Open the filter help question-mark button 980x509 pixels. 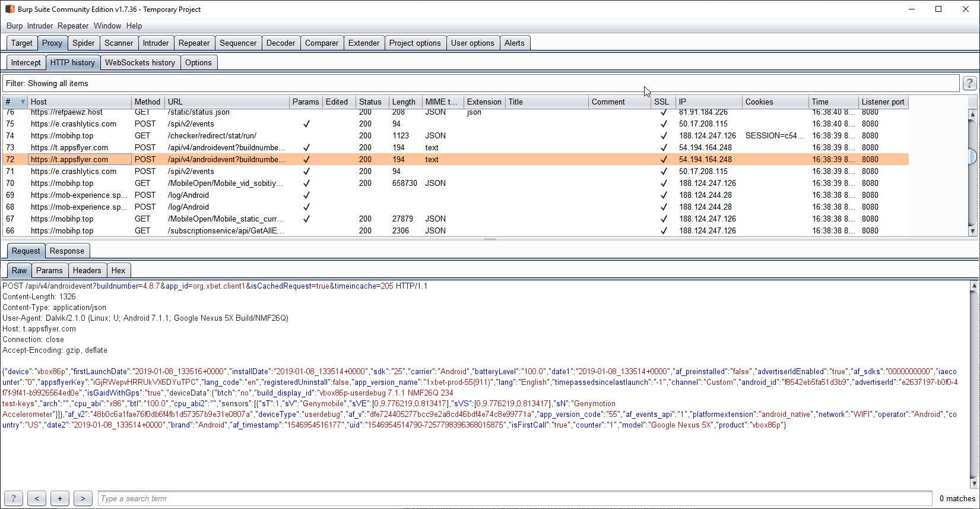[x=969, y=83]
